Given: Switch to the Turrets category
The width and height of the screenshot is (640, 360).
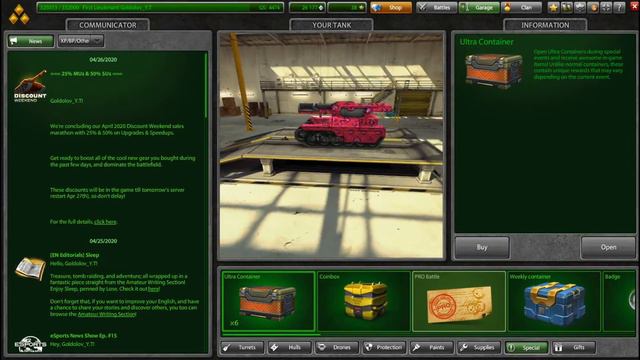Looking at the screenshot, I should (242, 347).
